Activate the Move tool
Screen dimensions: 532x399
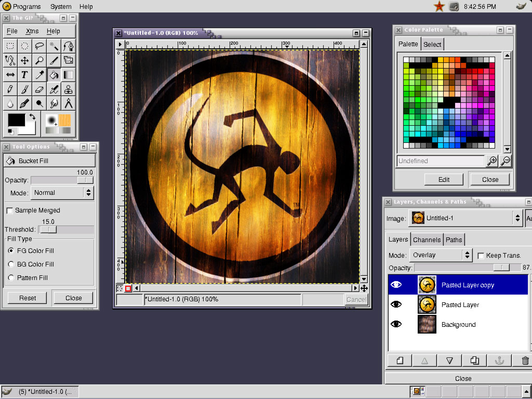(x=24, y=60)
